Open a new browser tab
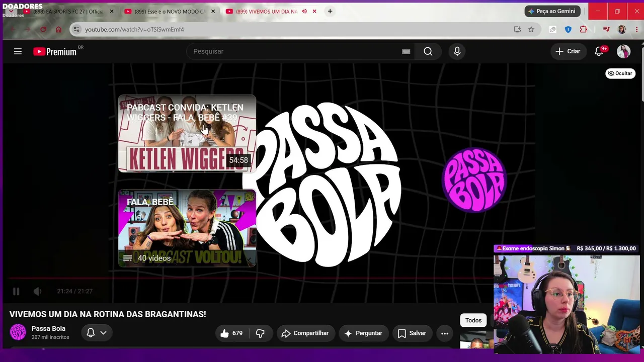The width and height of the screenshot is (644, 362). pos(330,11)
